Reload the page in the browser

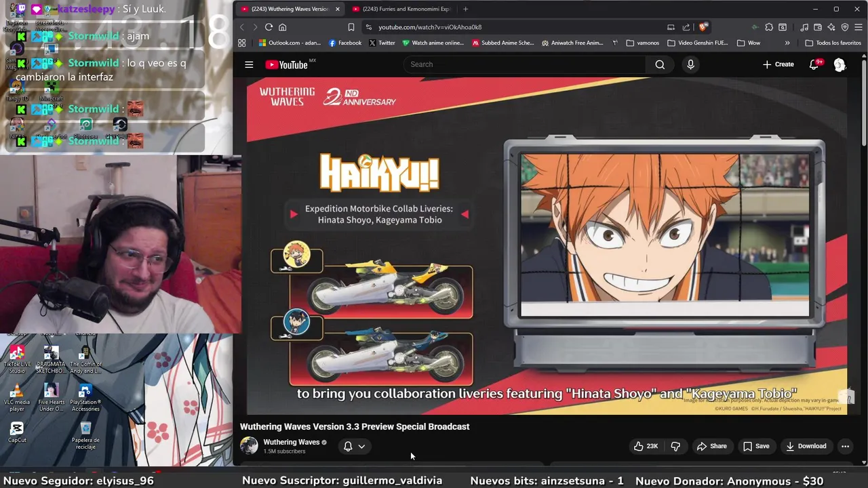coord(269,27)
